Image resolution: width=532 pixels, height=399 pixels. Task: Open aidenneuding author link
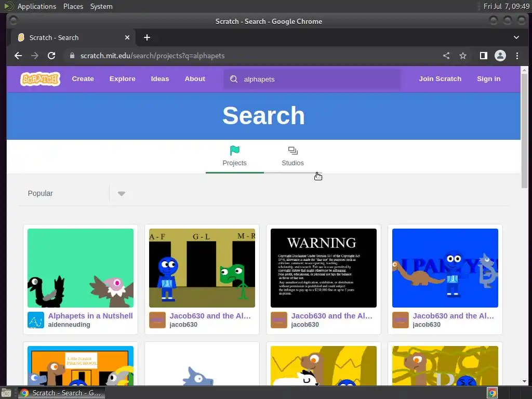(69, 325)
